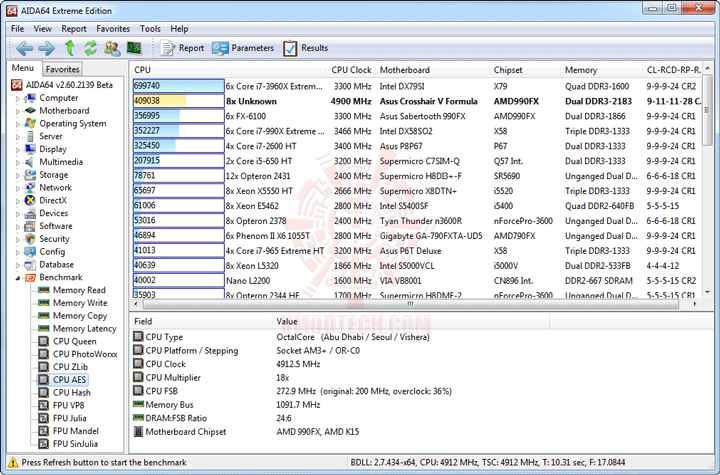Open the Favorites menu
720x475 pixels.
click(x=113, y=28)
